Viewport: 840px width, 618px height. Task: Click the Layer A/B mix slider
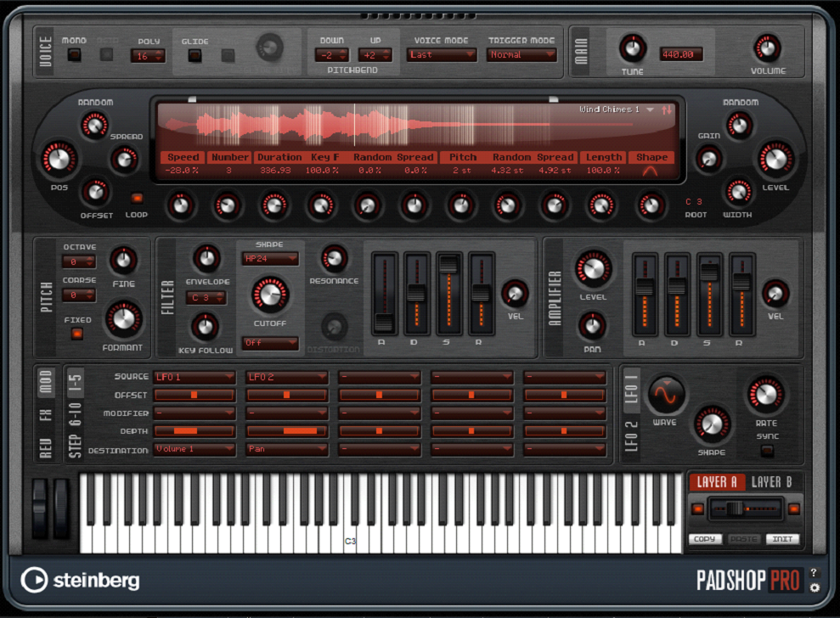pos(745,508)
